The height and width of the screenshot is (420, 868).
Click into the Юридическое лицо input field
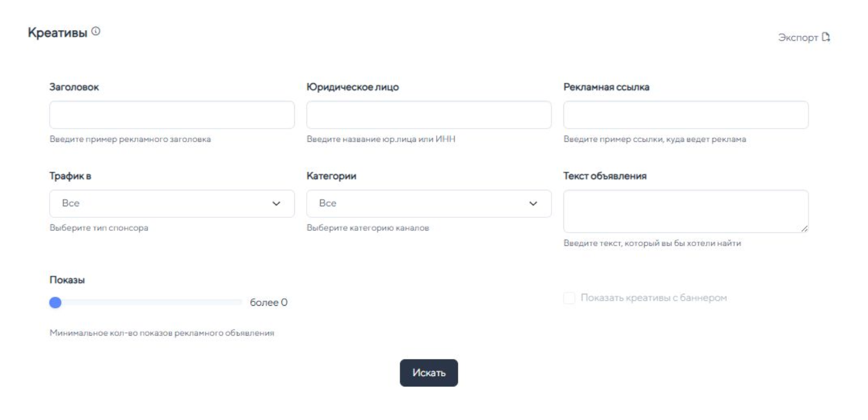pos(428,115)
